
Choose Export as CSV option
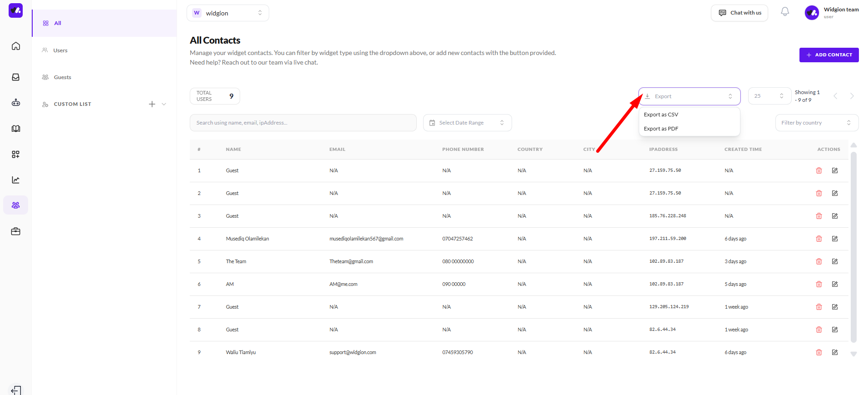(661, 115)
